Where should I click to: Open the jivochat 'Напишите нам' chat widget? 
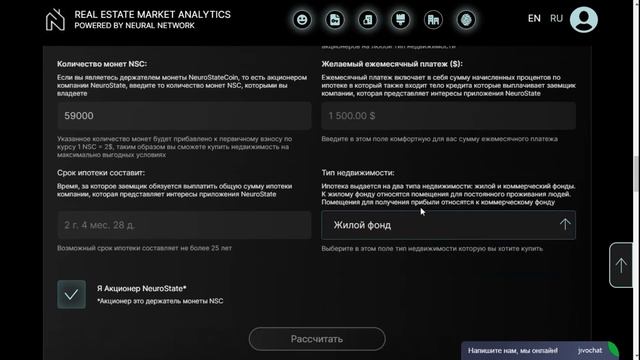(540, 351)
